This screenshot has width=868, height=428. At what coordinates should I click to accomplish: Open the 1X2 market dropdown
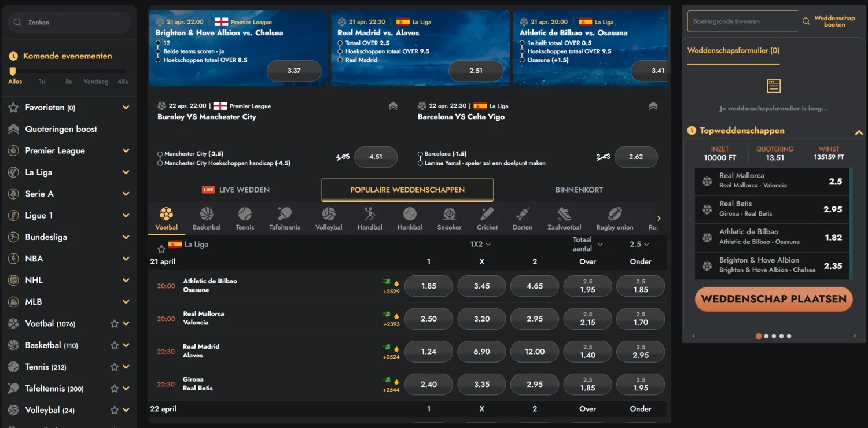[x=481, y=244]
